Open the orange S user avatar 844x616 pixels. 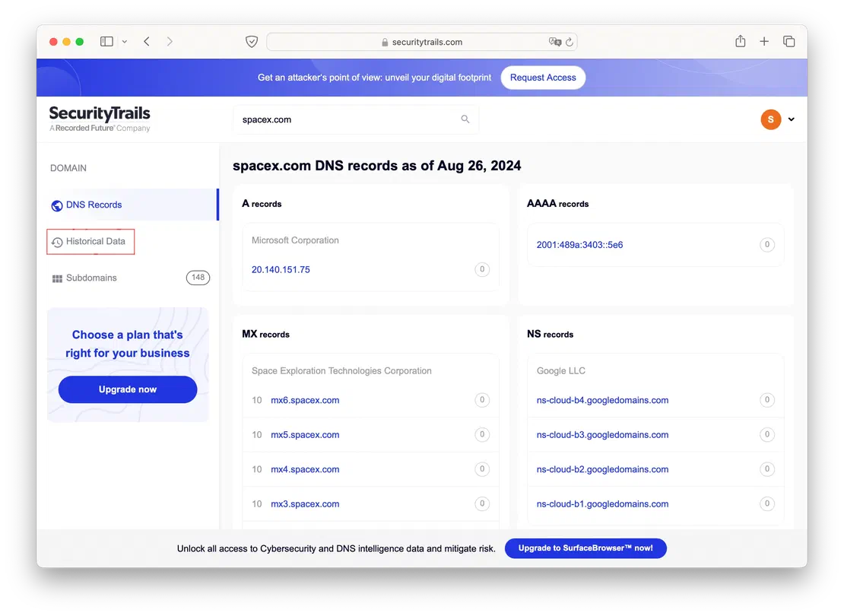(x=770, y=119)
